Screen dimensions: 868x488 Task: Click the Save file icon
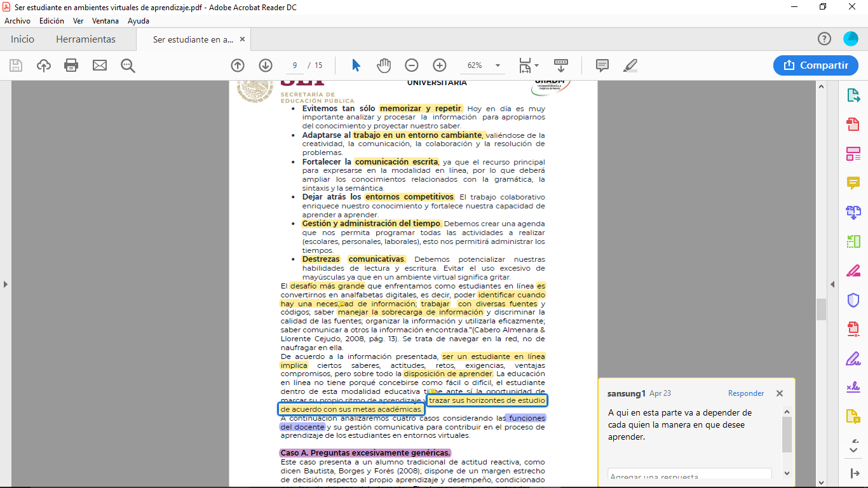tap(16, 65)
